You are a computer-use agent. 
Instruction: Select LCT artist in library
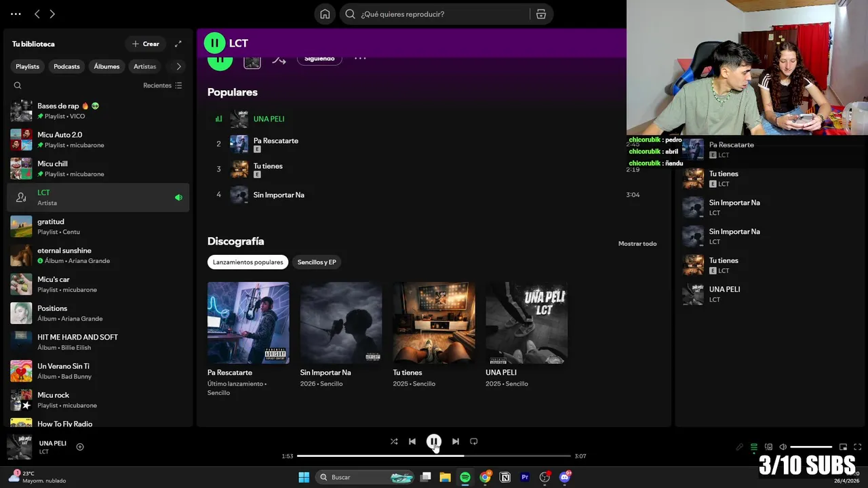click(x=98, y=197)
